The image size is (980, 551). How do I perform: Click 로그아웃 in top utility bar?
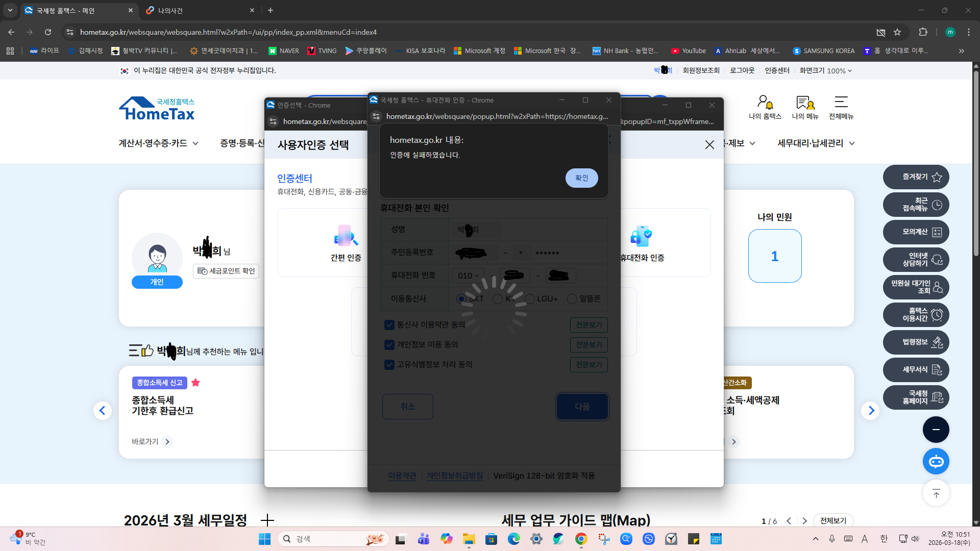point(742,70)
